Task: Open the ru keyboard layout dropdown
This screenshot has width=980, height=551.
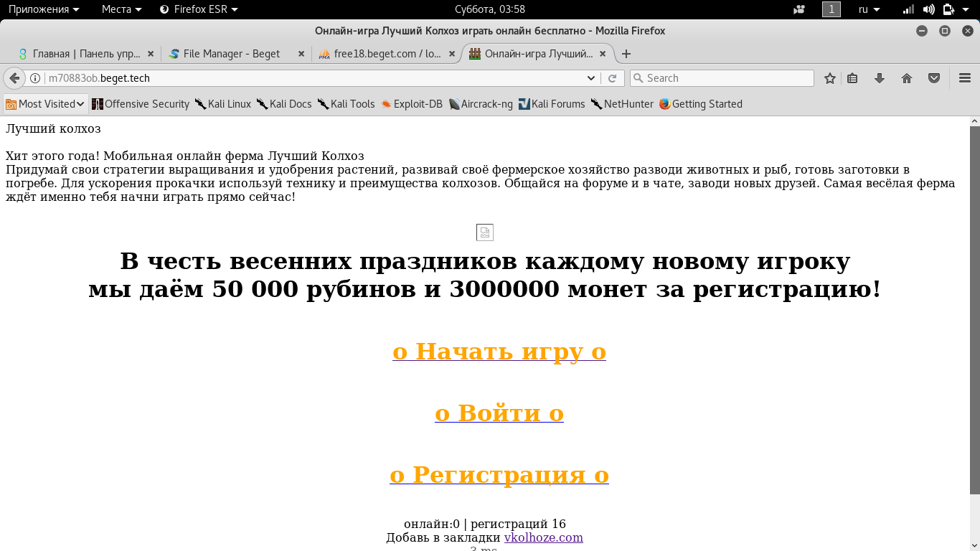Action: coord(869,9)
